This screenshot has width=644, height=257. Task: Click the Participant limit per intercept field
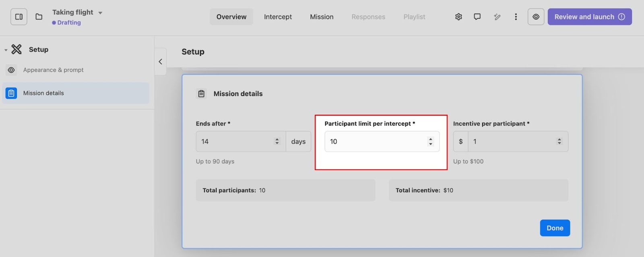click(376, 141)
